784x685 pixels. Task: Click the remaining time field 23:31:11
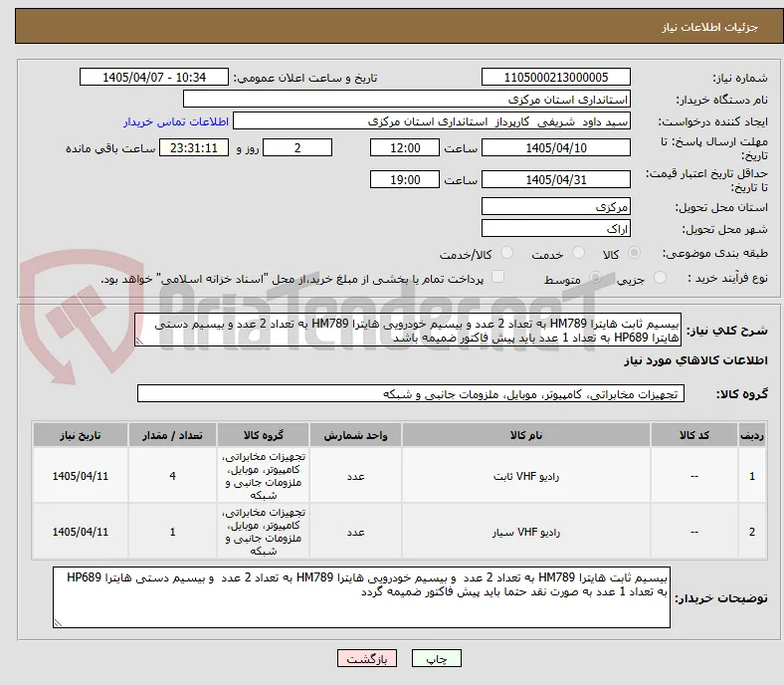coord(194,147)
